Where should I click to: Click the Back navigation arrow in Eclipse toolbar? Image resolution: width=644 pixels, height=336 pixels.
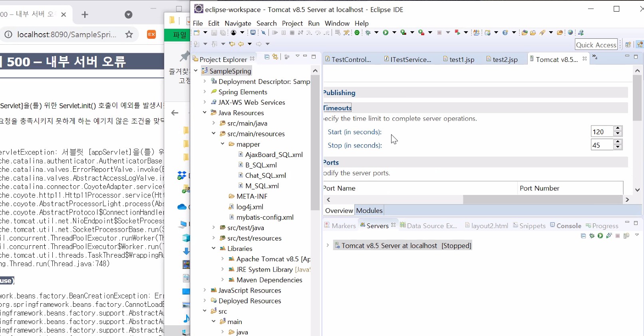241,44
